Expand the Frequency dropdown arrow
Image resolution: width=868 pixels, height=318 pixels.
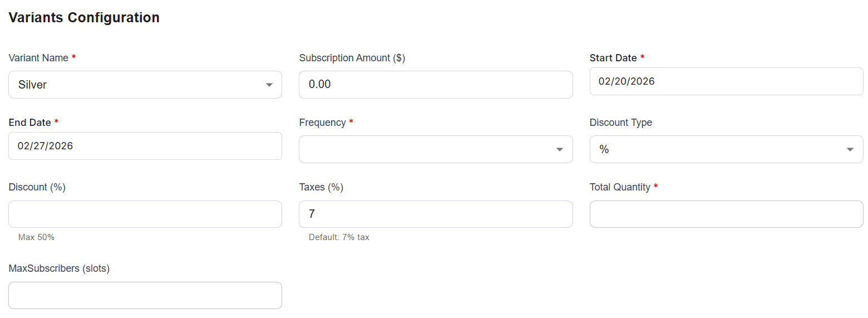pyautogui.click(x=560, y=150)
